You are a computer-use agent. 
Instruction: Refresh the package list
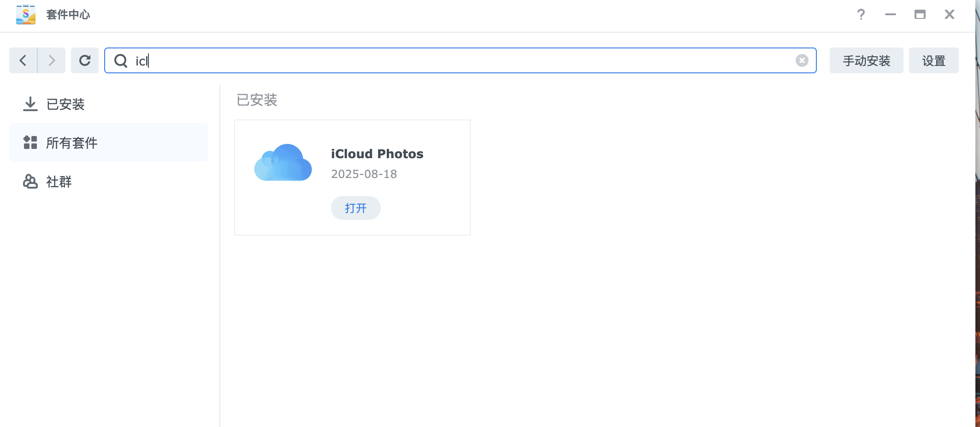(85, 60)
